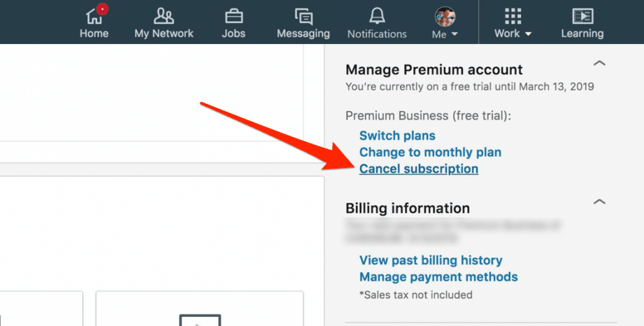Select Change to monthly plan link
The height and width of the screenshot is (326, 644).
430,152
